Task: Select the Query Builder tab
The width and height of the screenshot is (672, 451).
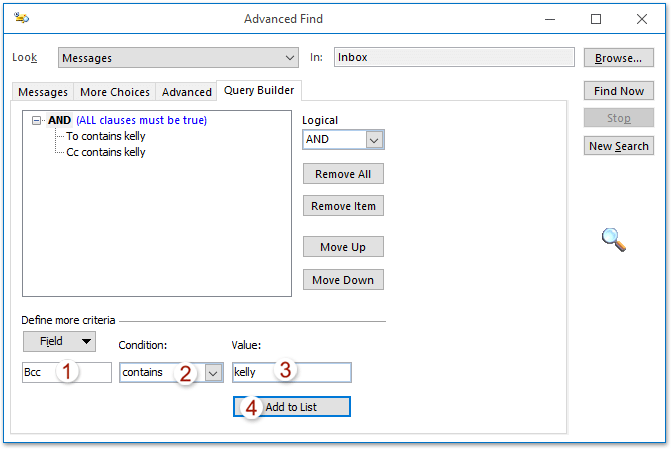Action: [x=259, y=90]
